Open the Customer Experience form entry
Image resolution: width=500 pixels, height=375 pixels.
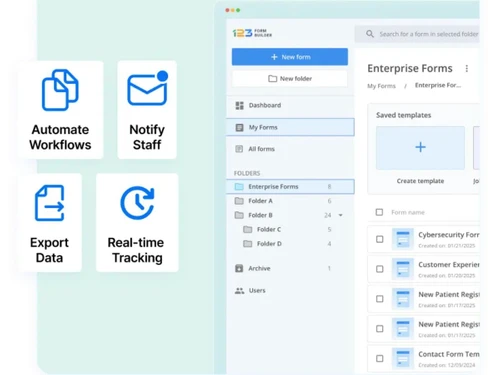point(423,269)
